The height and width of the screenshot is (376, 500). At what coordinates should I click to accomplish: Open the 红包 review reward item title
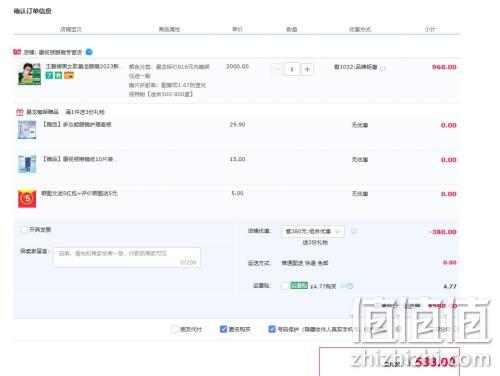[79, 193]
